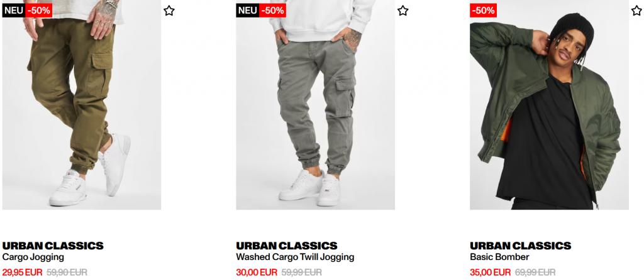Image resolution: width=644 pixels, height=280 pixels.
Task: Open the Washed Cargo Twill Jogging link
Action: tap(295, 257)
